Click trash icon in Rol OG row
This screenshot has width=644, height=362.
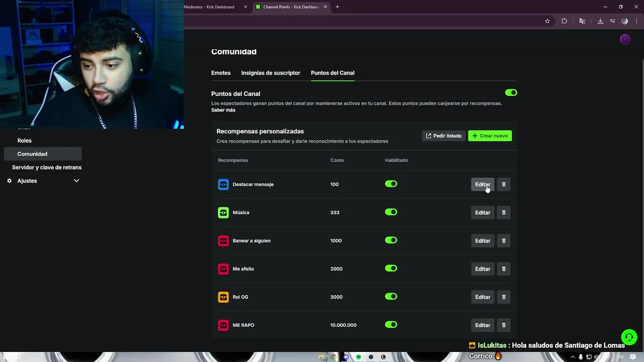[504, 297]
